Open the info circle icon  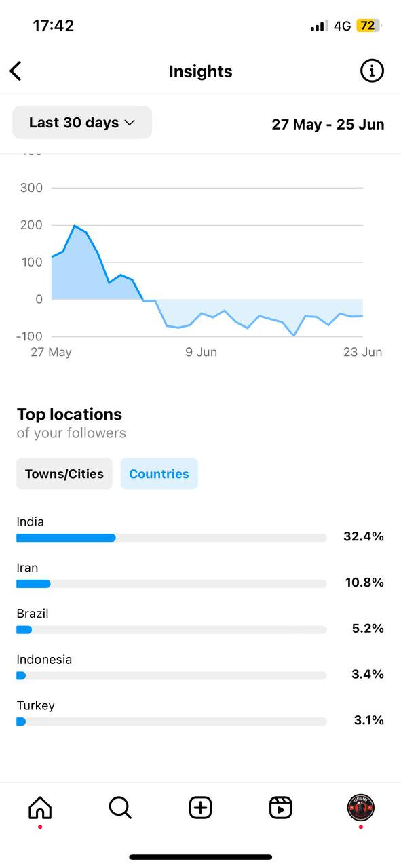(x=372, y=71)
